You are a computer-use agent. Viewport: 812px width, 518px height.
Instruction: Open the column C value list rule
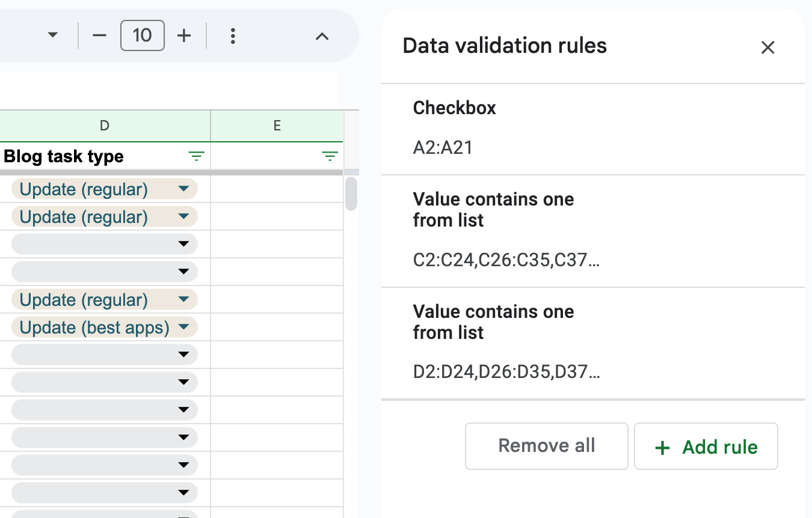click(x=592, y=230)
